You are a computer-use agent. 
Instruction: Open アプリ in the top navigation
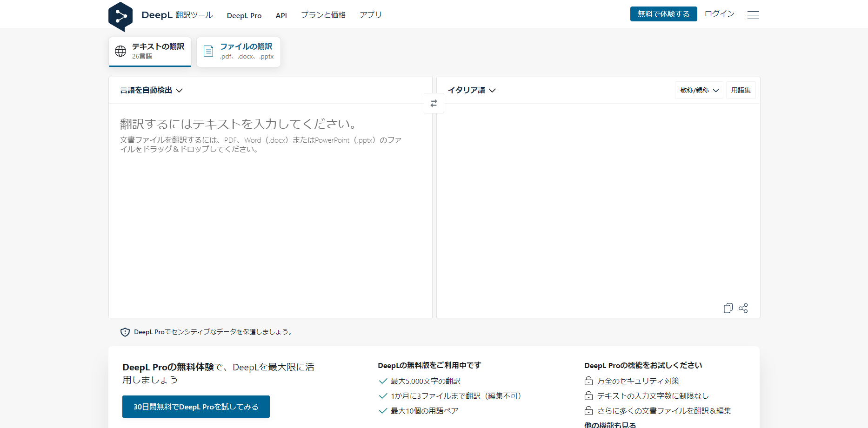click(x=371, y=15)
